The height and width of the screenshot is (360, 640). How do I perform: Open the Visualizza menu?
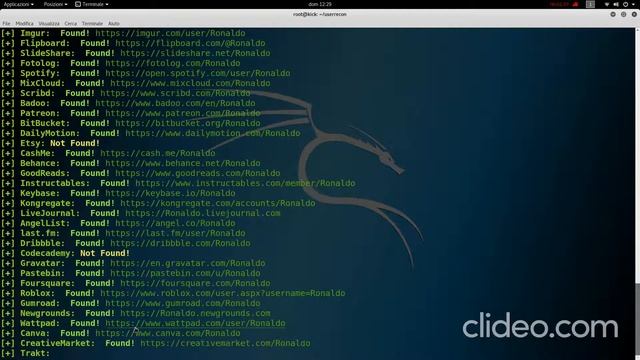click(x=49, y=24)
